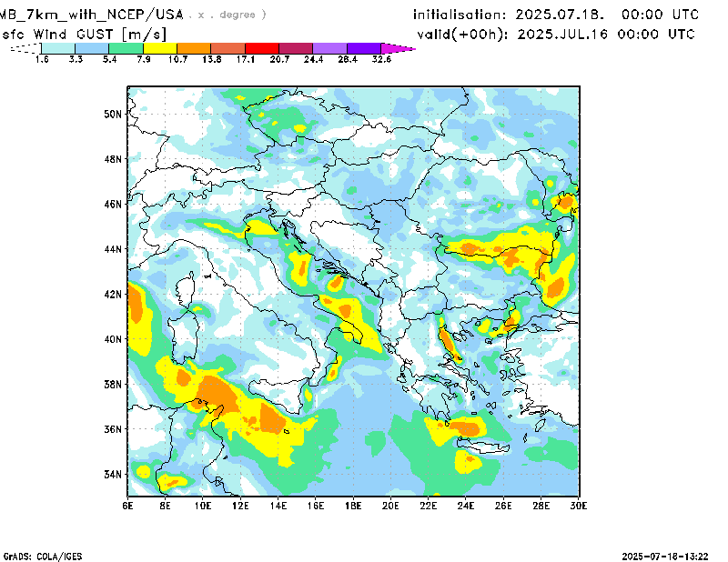The width and height of the screenshot is (728, 562).
Task: Select the violet 28.4–32.6 legend swatch
Action: click(364, 48)
